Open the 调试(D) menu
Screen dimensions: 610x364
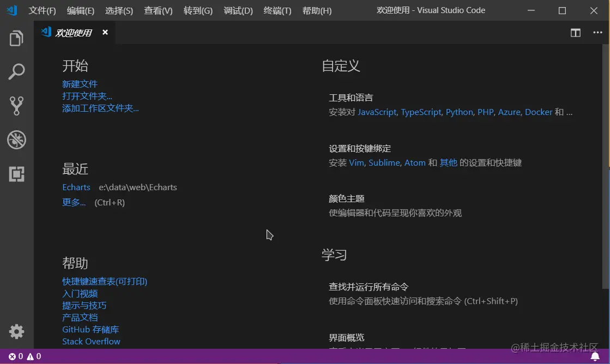tap(238, 10)
